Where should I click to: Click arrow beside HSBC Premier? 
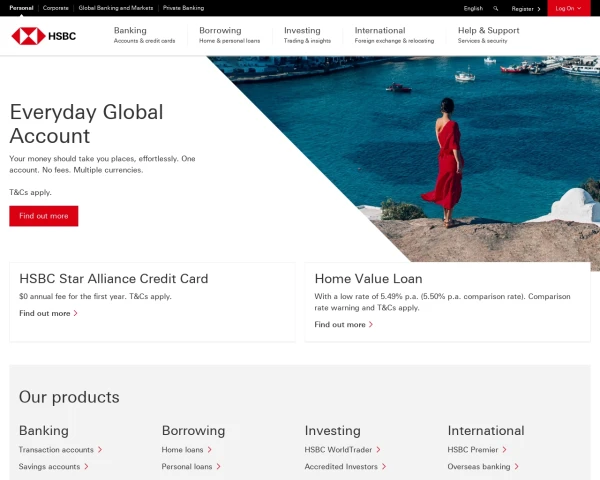(505, 449)
